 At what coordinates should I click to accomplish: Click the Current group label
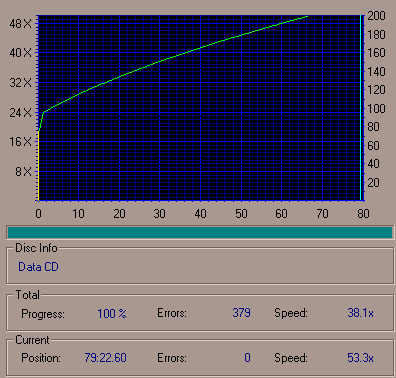[x=32, y=340]
